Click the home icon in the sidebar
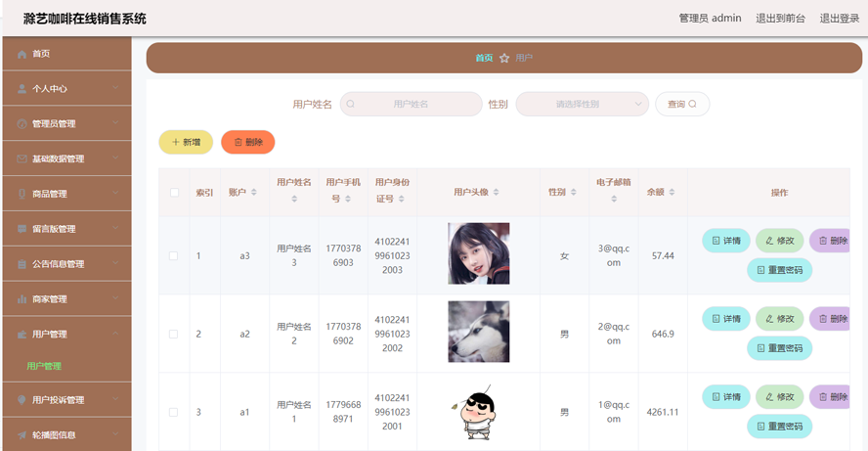Image resolution: width=868 pixels, height=451 pixels. [x=22, y=54]
